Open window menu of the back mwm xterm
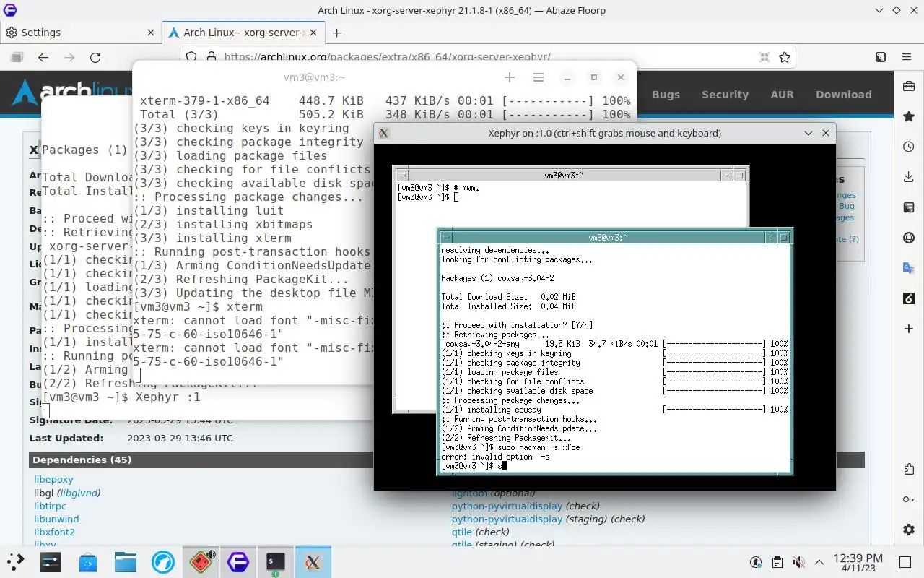Image resolution: width=924 pixels, height=578 pixels. click(402, 175)
